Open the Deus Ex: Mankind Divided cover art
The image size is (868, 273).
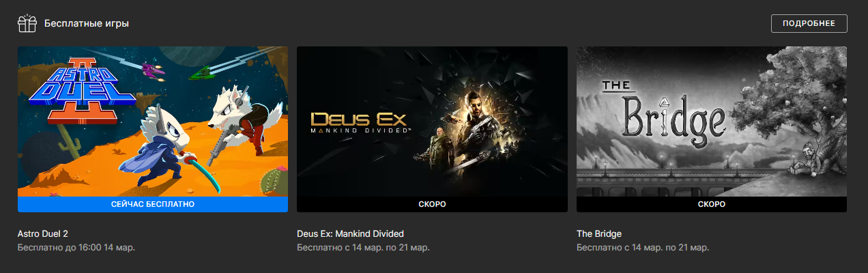[x=432, y=121]
